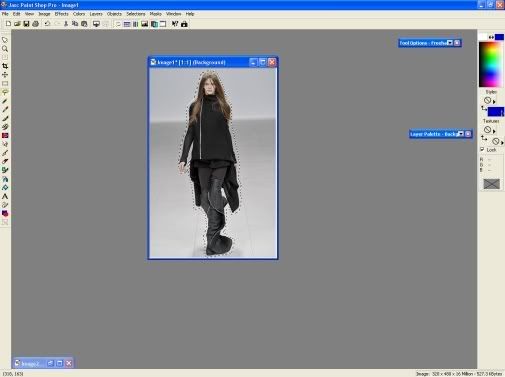Swap foreground and background colors arrow
Viewport: 505px width, 377px height.
491,37
